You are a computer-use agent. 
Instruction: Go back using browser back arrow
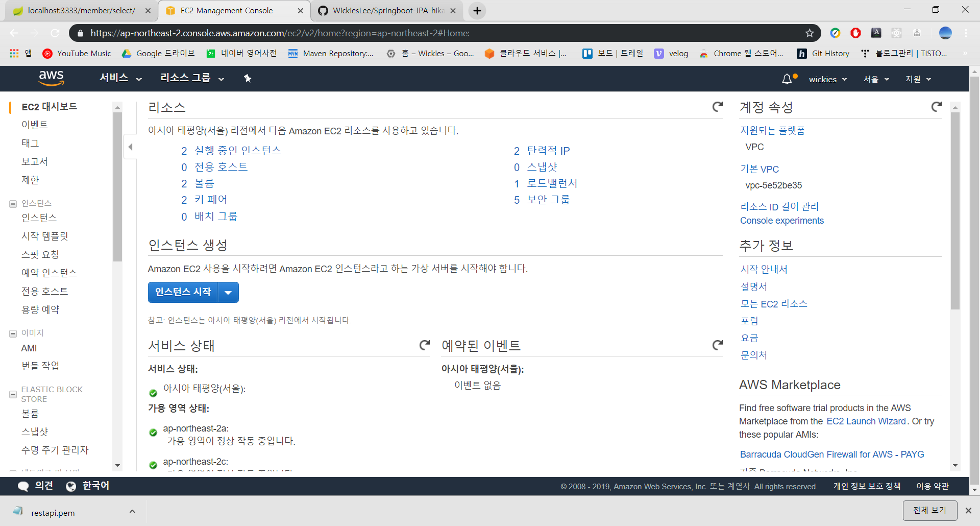[14, 33]
